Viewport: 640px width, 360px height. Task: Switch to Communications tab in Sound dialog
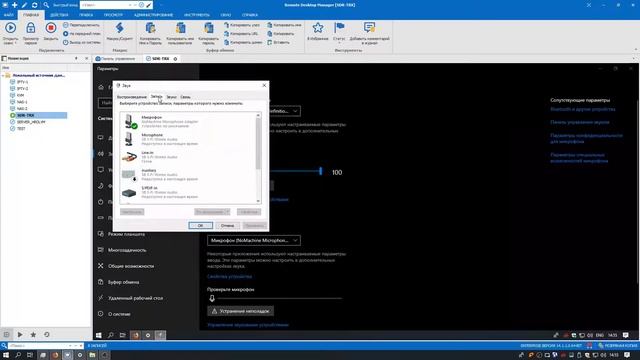tap(185, 97)
